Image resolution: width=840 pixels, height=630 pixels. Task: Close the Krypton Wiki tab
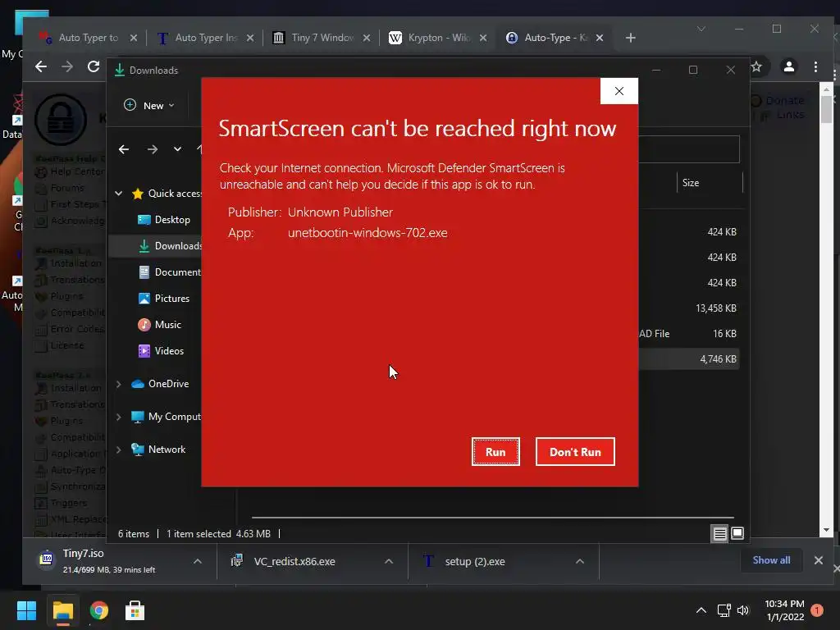tap(483, 38)
